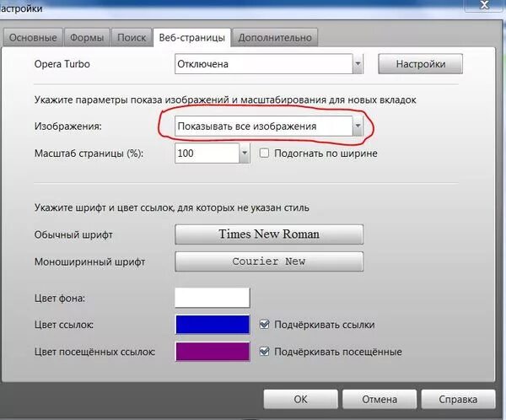Screen dimensions: 506x420
Task: Expand the Изображения dropdown arrow
Action: pos(358,126)
